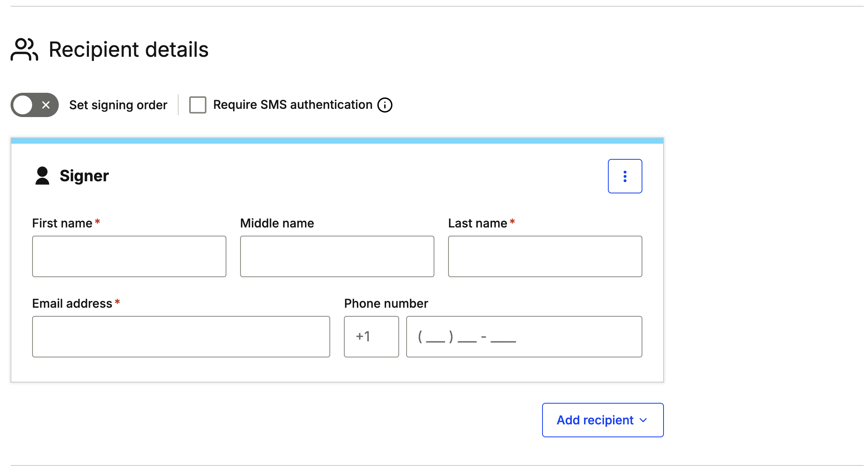This screenshot has width=868, height=469.
Task: Open the +1 country code selector
Action: (x=371, y=337)
